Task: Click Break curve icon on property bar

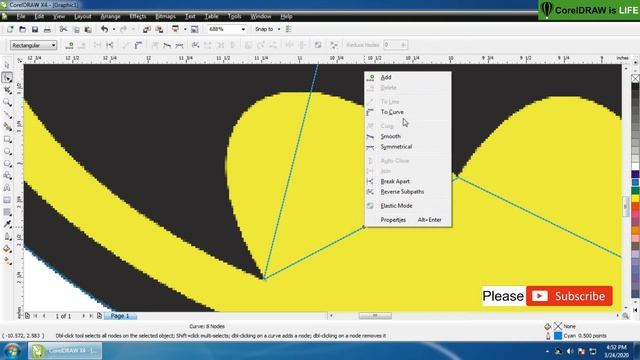Action: tap(110, 45)
